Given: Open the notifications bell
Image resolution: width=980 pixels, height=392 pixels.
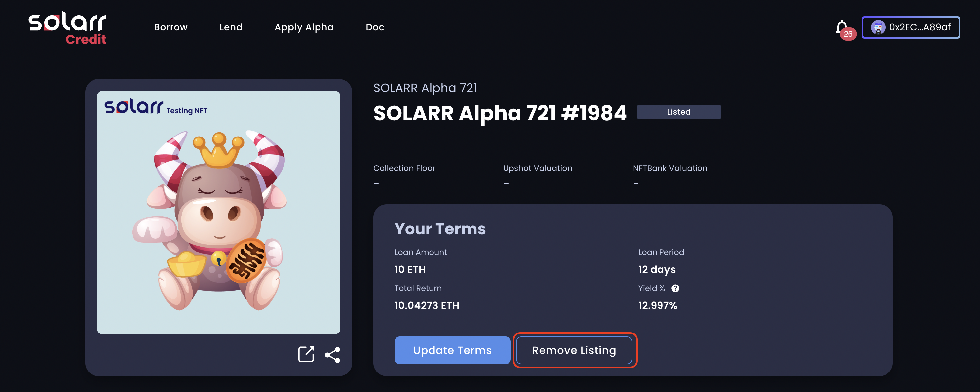Looking at the screenshot, I should click(x=841, y=27).
